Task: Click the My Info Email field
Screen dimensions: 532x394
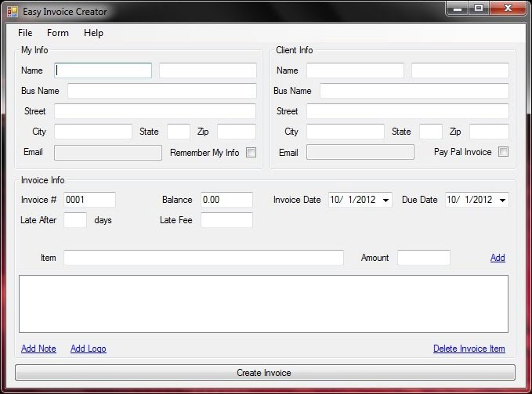Action: point(108,153)
